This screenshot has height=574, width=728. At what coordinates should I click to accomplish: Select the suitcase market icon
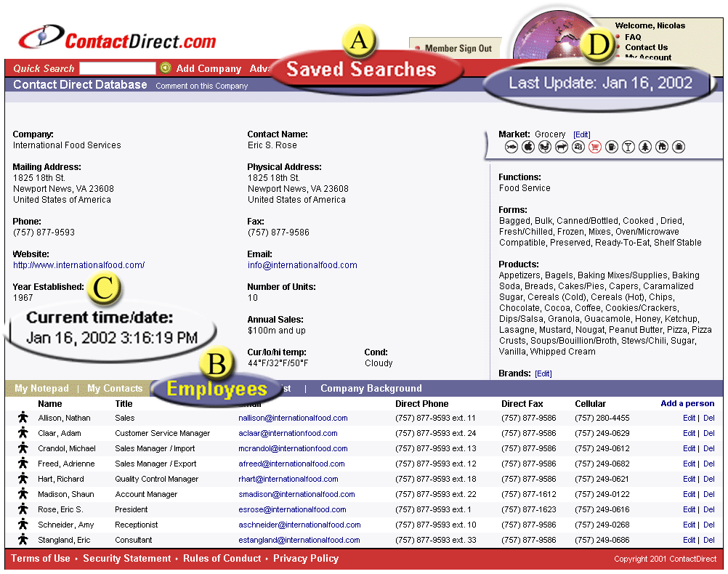pos(679,147)
